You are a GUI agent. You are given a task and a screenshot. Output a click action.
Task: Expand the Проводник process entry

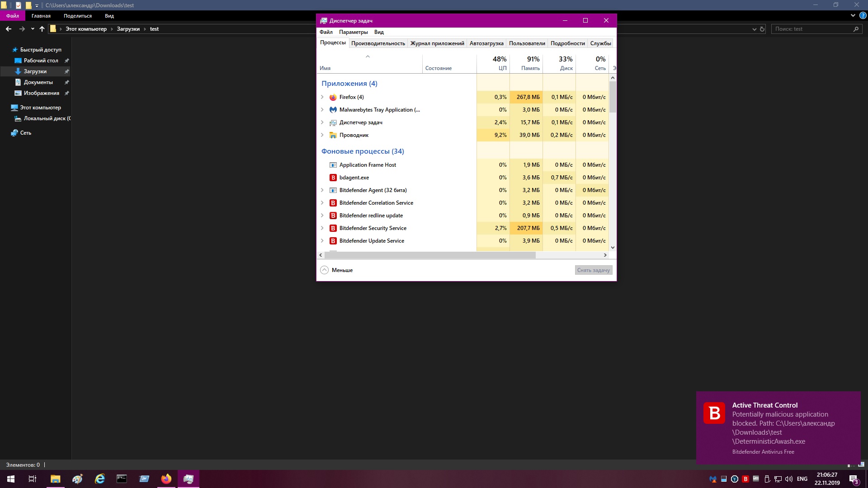pyautogui.click(x=322, y=135)
